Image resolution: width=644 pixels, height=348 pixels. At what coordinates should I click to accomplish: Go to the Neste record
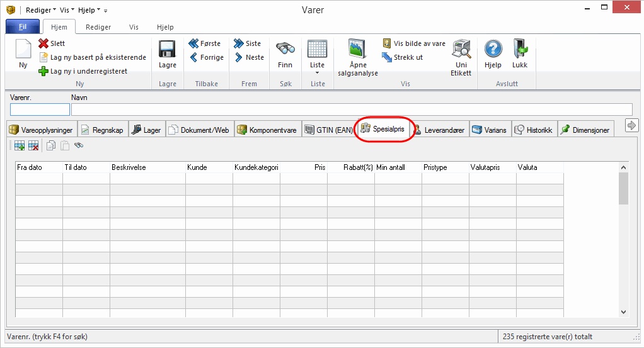(249, 57)
